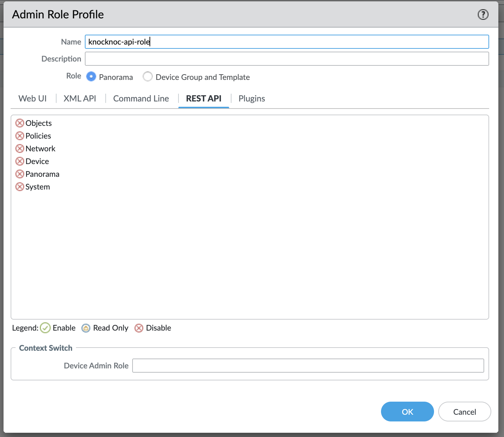Open the Device Admin Role dropdown field
The image size is (504, 437).
308,366
